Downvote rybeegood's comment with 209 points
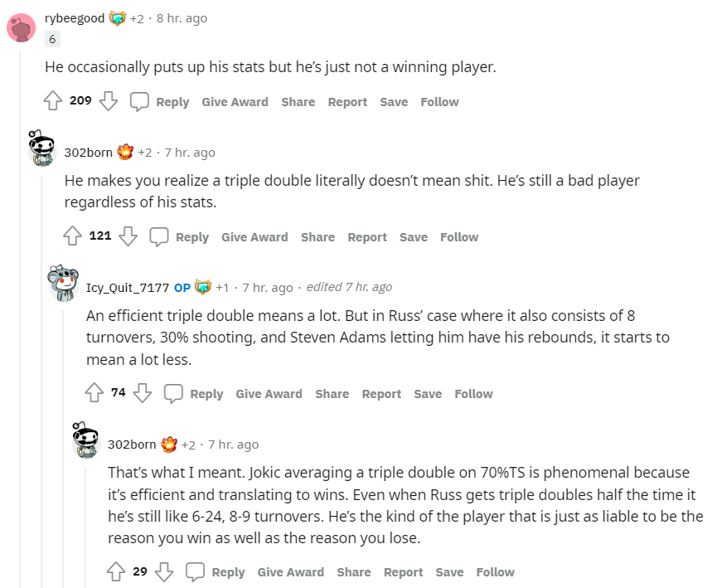This screenshot has width=717, height=588. [x=108, y=101]
